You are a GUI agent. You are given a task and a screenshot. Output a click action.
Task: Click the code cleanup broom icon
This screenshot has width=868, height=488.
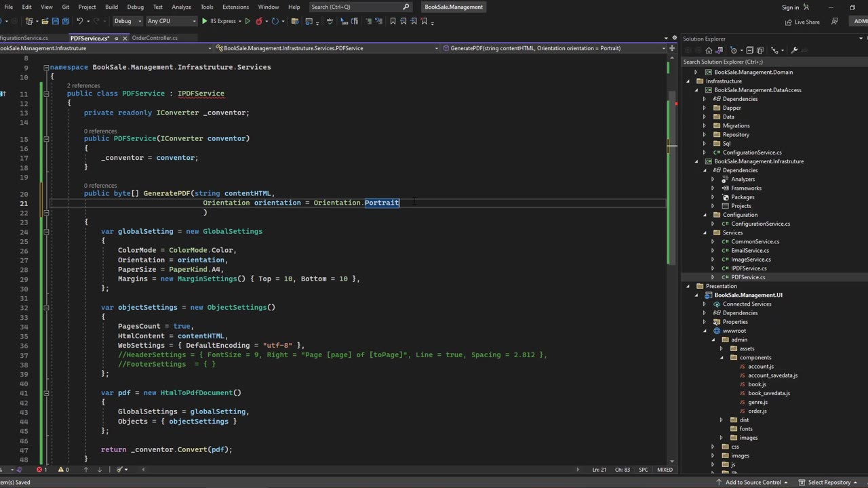click(x=119, y=470)
